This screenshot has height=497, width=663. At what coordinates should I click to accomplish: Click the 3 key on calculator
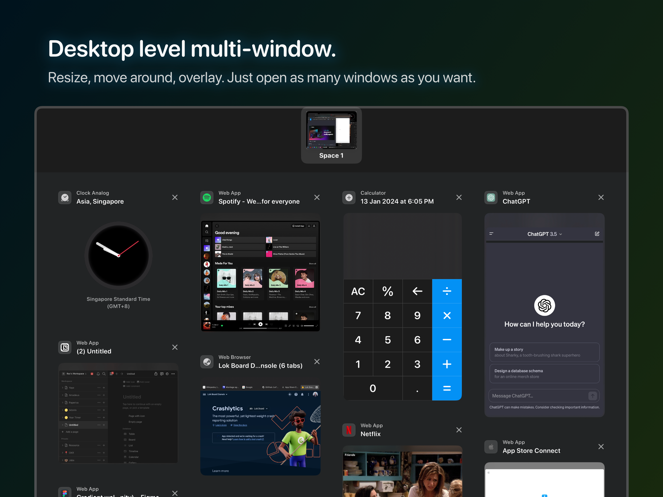tap(417, 364)
